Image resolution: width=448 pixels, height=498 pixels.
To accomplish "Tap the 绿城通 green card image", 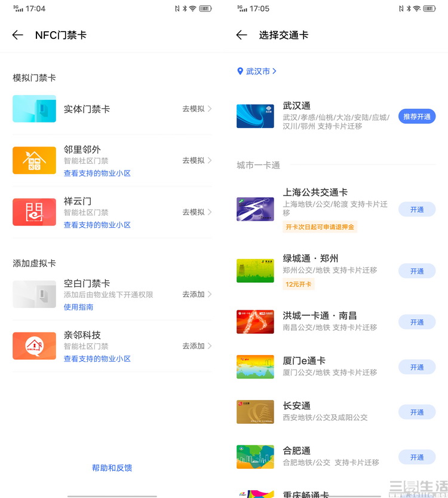I will click(x=255, y=271).
